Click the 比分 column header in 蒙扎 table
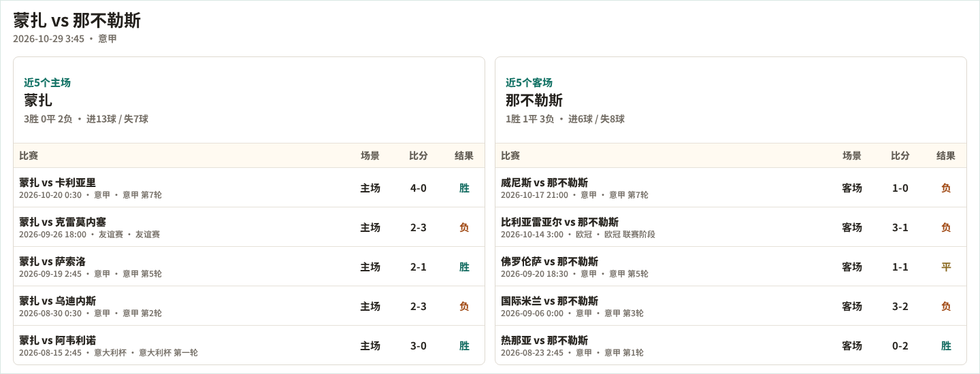The height and width of the screenshot is (374, 980). point(419,156)
